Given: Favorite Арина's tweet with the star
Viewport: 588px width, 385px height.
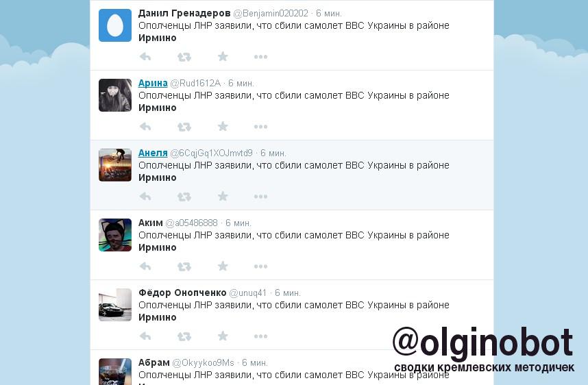Looking at the screenshot, I should click(223, 126).
